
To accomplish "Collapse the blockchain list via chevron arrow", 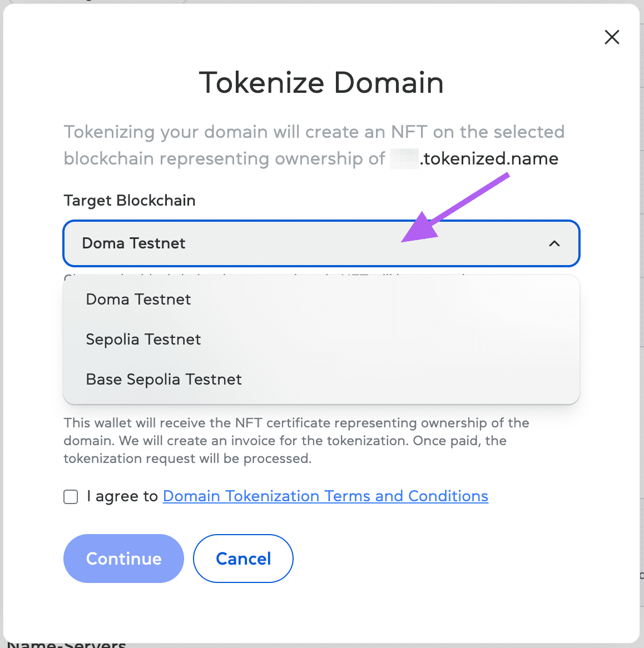I will click(x=554, y=243).
